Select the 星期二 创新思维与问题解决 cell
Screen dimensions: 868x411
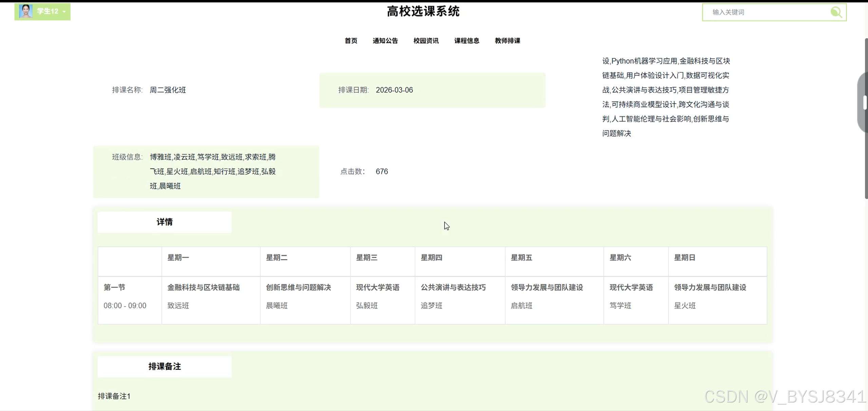pos(305,300)
